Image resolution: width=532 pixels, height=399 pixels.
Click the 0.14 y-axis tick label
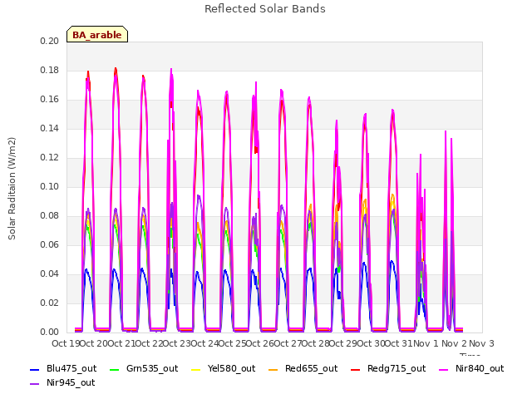tap(49, 128)
